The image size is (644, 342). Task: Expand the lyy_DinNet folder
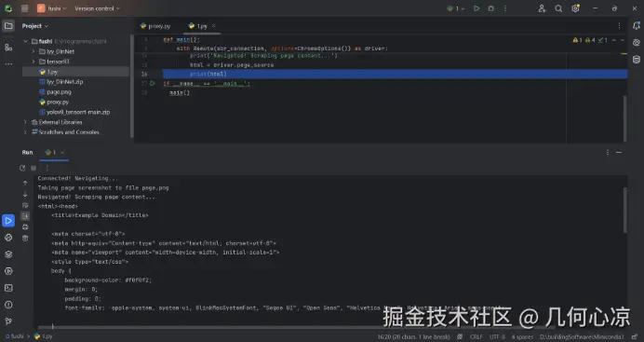click(x=34, y=51)
